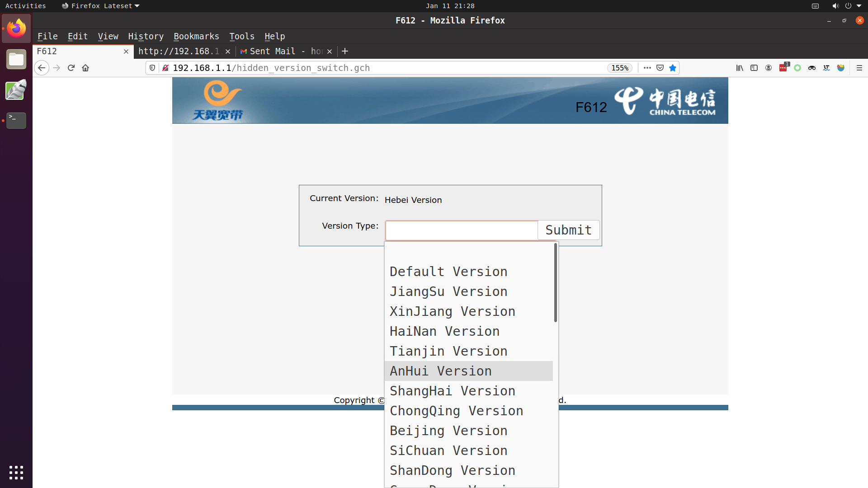Open the File menu
The width and height of the screenshot is (868, 488).
point(47,36)
